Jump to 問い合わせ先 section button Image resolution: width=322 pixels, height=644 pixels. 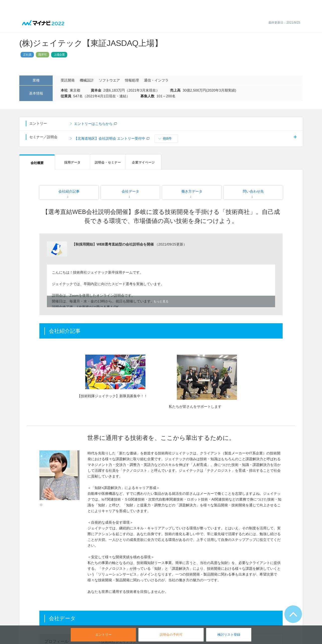tap(253, 193)
